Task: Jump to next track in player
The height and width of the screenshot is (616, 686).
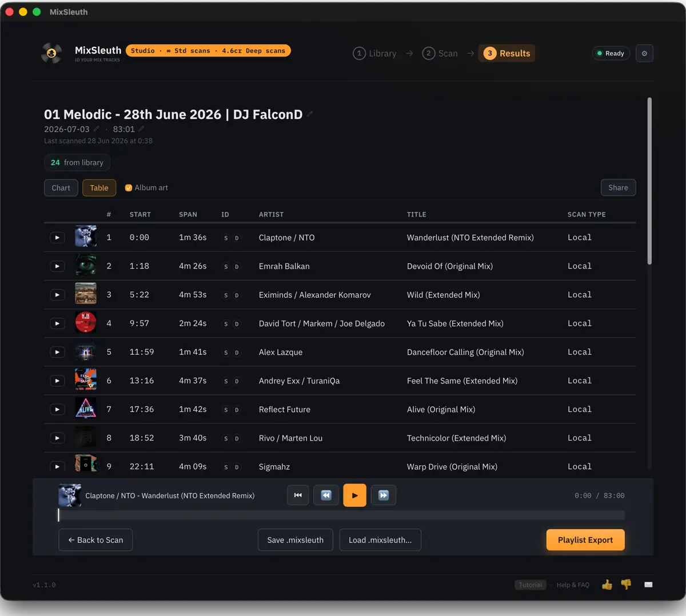Action: (384, 495)
